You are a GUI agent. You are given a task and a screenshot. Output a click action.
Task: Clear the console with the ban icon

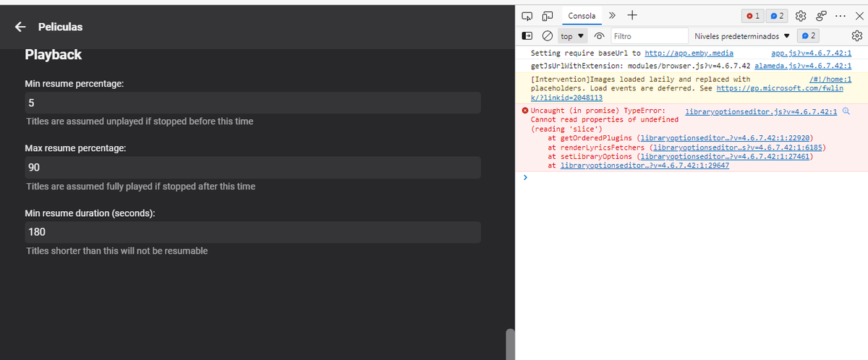[x=548, y=35]
